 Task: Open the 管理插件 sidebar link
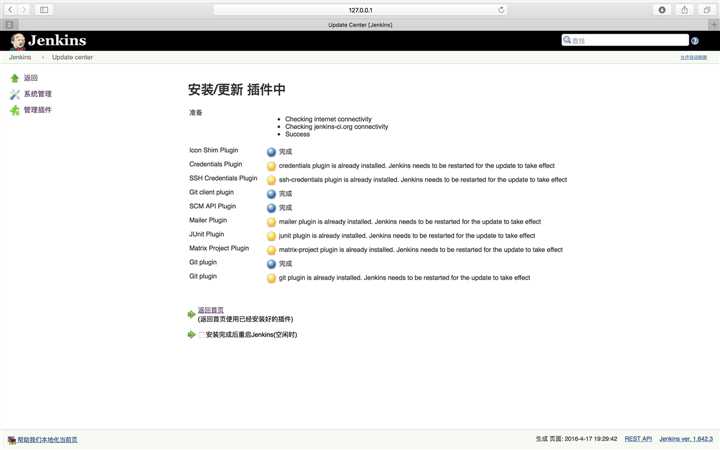(38, 110)
